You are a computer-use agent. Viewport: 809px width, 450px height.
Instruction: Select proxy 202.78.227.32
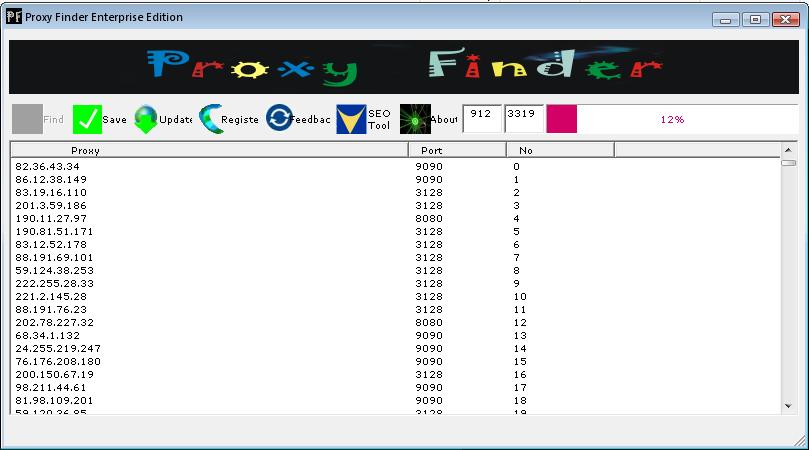(55, 322)
